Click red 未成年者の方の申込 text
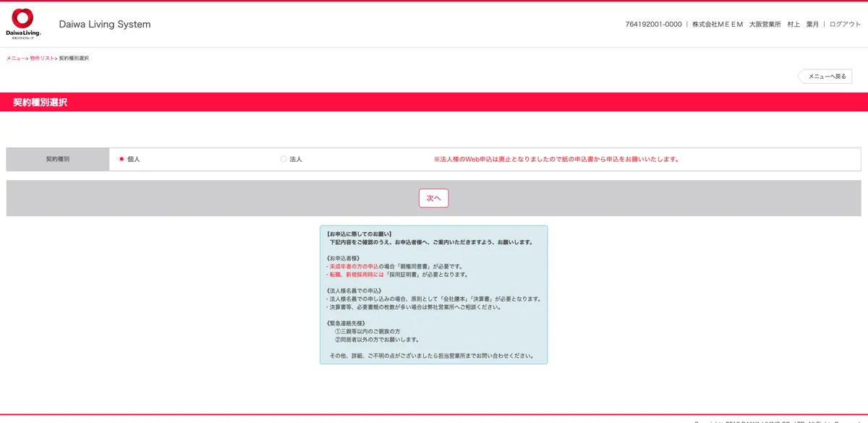 pos(354,266)
